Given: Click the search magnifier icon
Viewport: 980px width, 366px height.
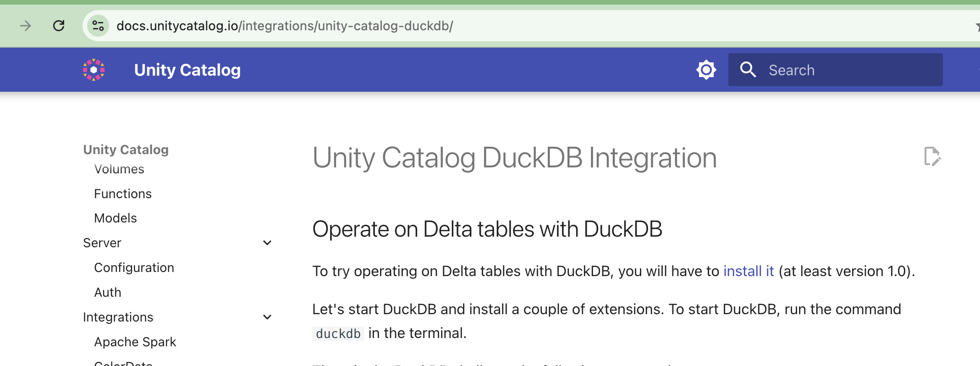Looking at the screenshot, I should coord(748,70).
